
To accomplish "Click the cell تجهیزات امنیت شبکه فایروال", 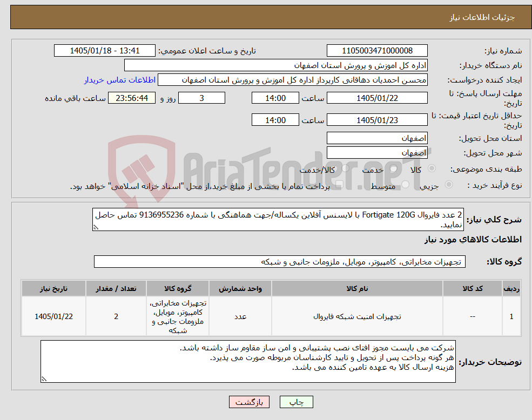I will tap(357, 316).
